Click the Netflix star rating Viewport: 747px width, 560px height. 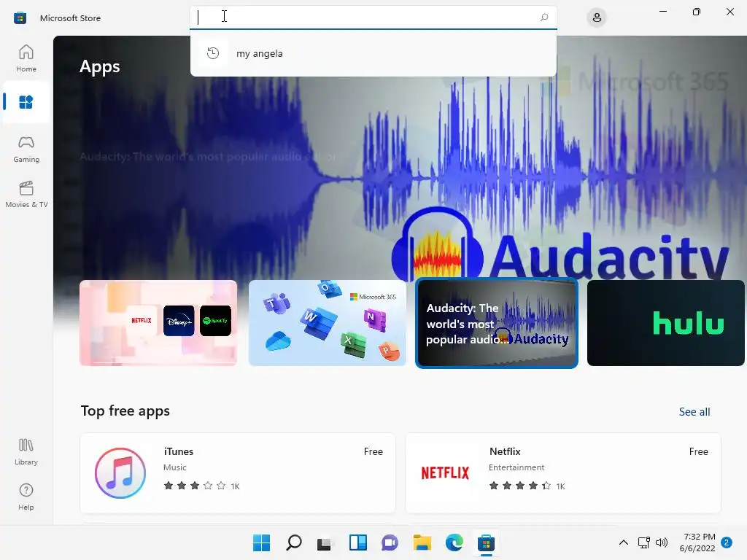tap(520, 486)
